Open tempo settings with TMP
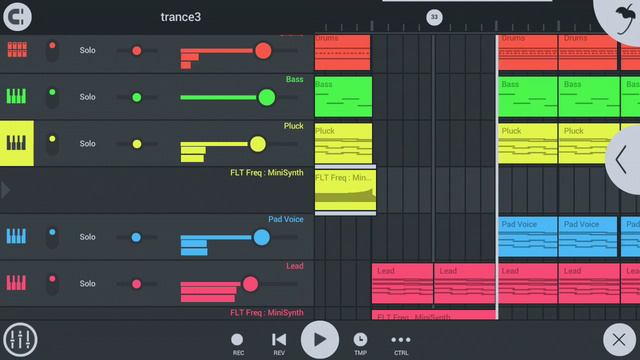640x360 pixels. tap(360, 344)
